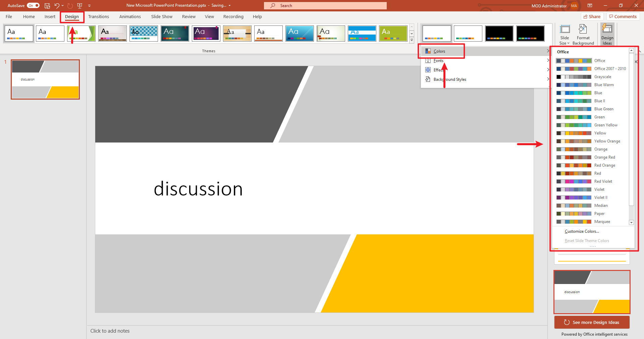
Task: Choose the selected design idea thumbnail
Action: coord(592,292)
